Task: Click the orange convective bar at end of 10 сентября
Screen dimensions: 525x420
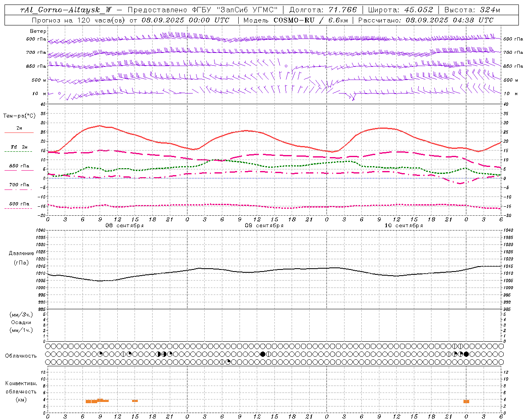Action: 466,401
